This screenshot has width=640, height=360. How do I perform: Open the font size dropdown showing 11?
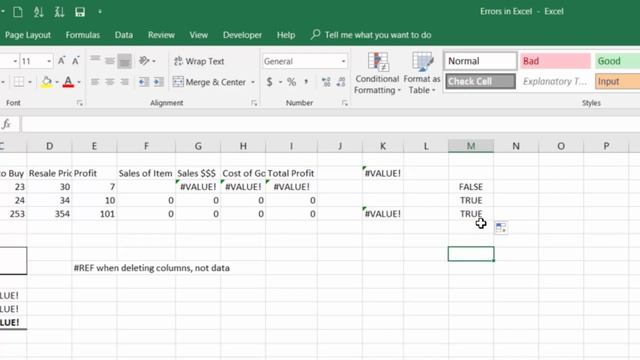pyautogui.click(x=49, y=61)
